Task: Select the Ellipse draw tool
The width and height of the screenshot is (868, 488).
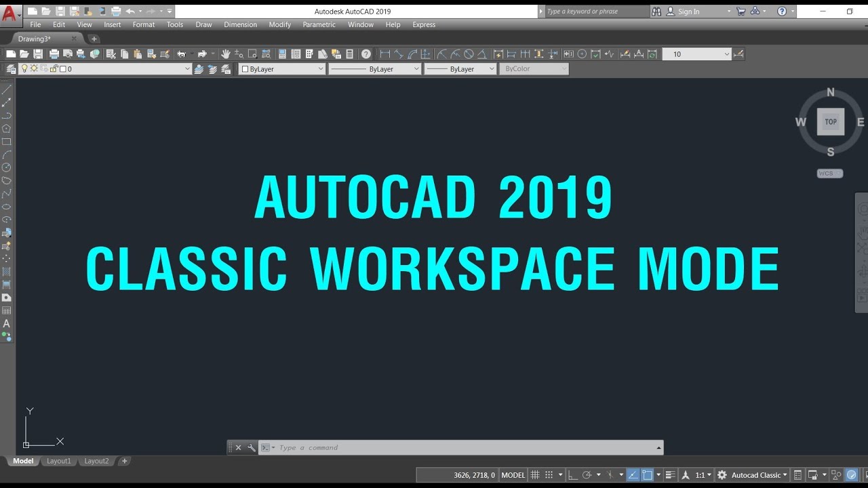Action: (x=7, y=207)
